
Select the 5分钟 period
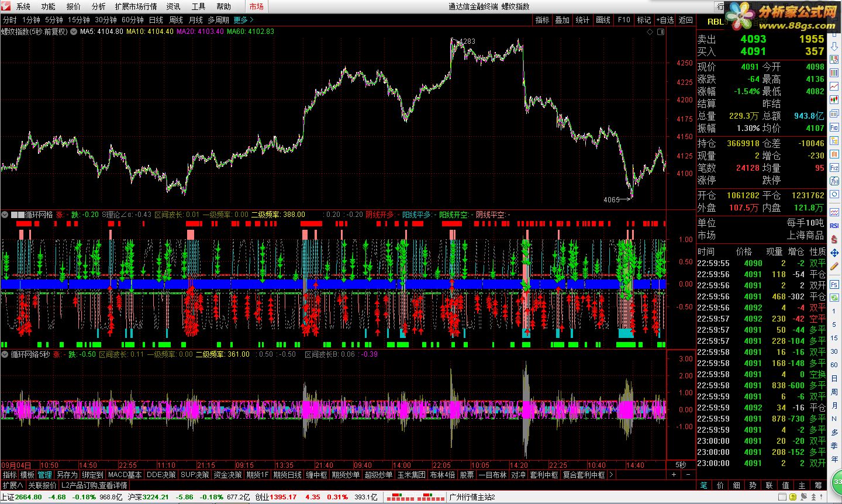(54, 20)
